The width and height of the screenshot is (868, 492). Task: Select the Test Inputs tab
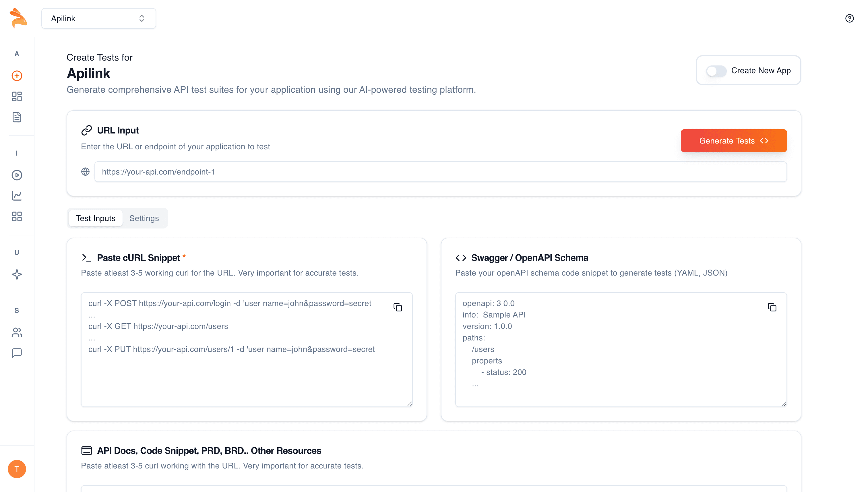[96, 218]
